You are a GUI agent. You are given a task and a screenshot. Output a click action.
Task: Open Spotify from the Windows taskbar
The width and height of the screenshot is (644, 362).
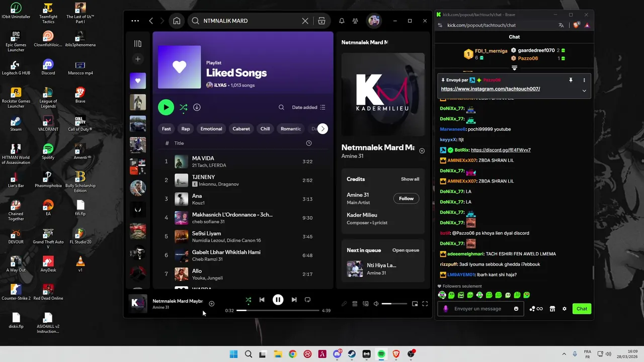pyautogui.click(x=381, y=354)
